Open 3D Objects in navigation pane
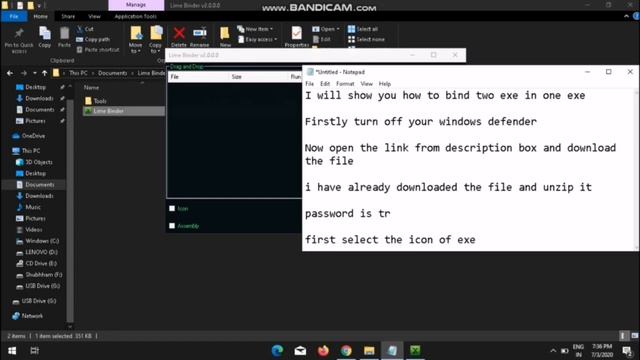Image resolution: width=640 pixels, height=360 pixels. pyautogui.click(x=39, y=162)
